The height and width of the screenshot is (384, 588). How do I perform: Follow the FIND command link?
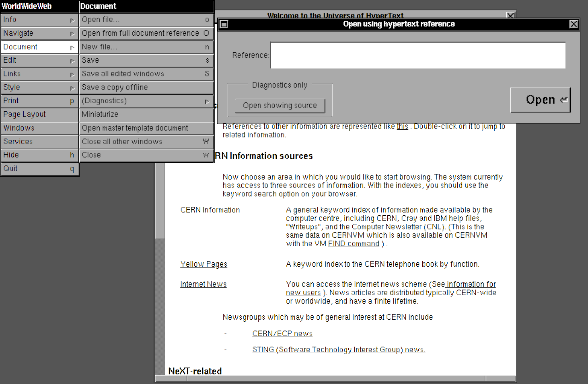point(354,244)
